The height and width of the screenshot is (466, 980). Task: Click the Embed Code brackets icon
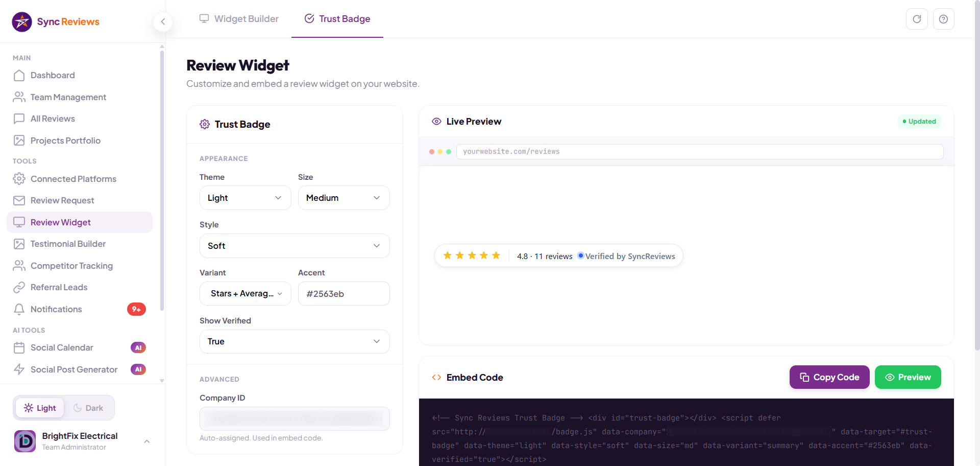[436, 378]
